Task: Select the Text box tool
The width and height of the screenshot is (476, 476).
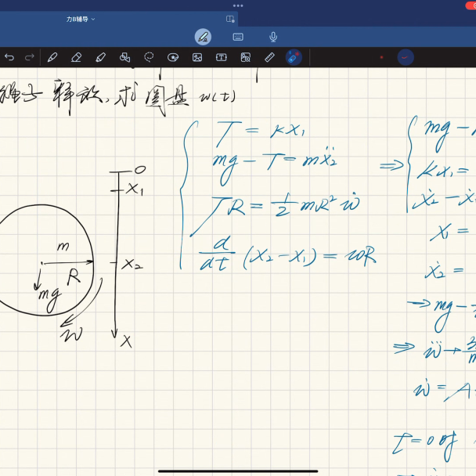Action: click(x=222, y=57)
